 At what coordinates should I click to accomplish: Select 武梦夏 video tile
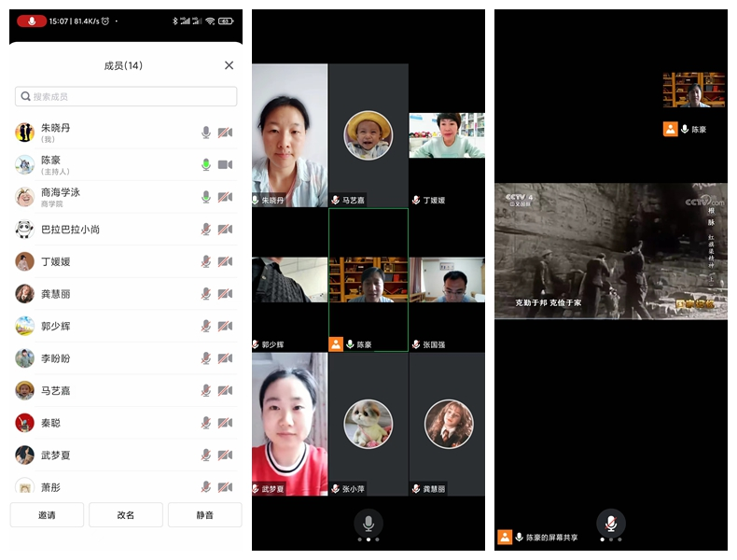pos(289,425)
